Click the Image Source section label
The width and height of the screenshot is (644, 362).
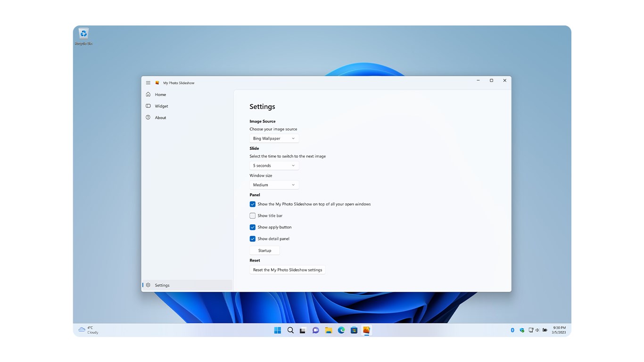tap(263, 121)
